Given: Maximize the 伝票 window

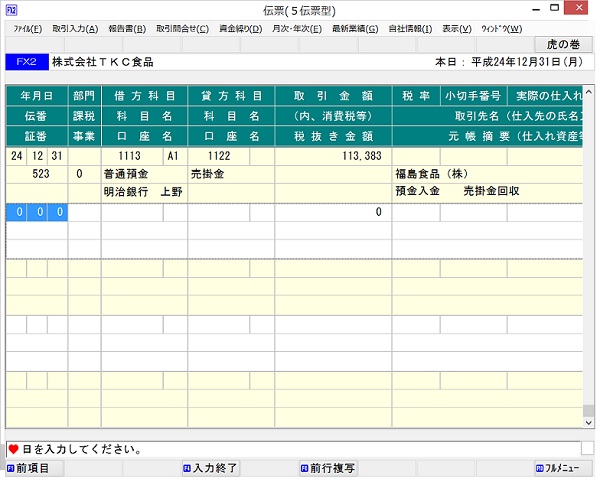Looking at the screenshot, I should (x=554, y=8).
